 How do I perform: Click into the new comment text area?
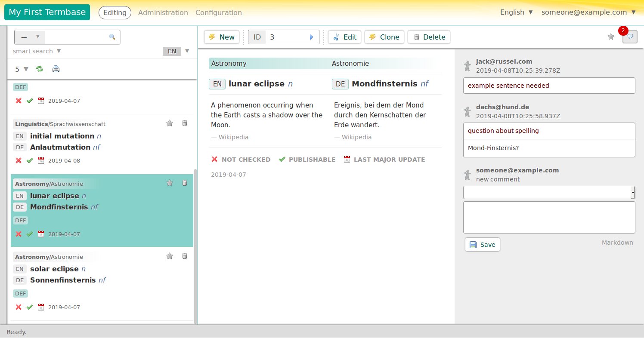click(x=549, y=217)
